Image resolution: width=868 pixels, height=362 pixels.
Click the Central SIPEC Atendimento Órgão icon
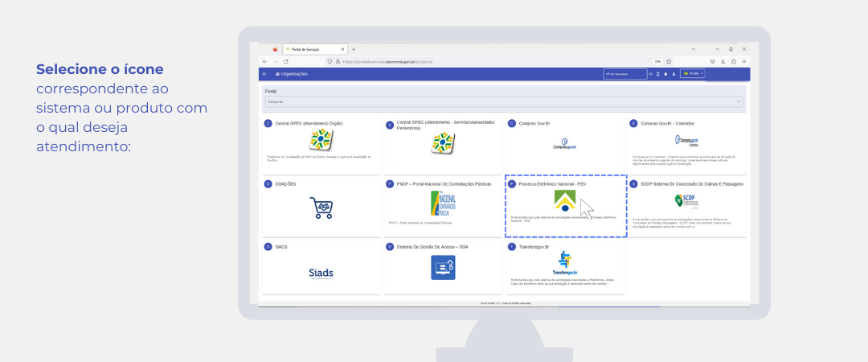321,140
